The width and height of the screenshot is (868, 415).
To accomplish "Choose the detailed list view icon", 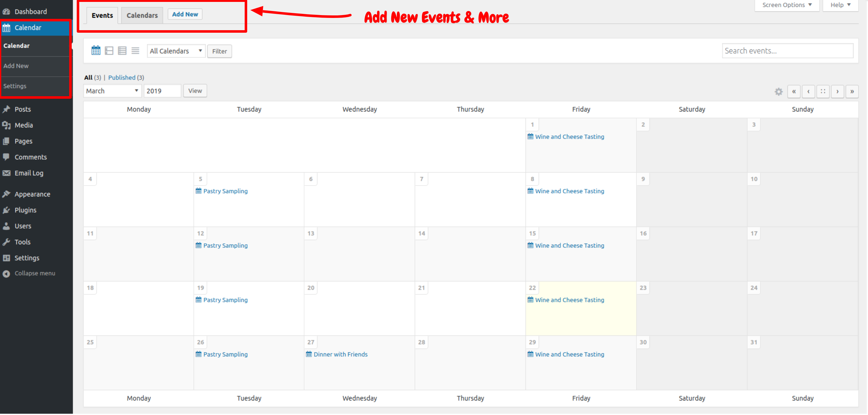I will (x=122, y=51).
